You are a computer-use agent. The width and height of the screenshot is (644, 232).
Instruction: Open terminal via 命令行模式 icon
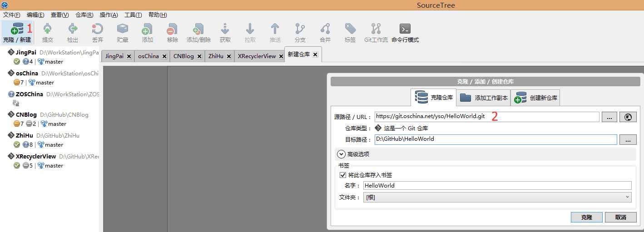click(405, 29)
